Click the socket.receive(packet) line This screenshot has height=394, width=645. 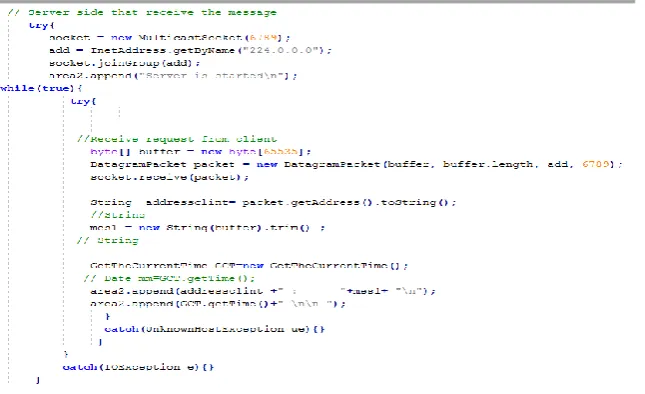click(x=169, y=177)
